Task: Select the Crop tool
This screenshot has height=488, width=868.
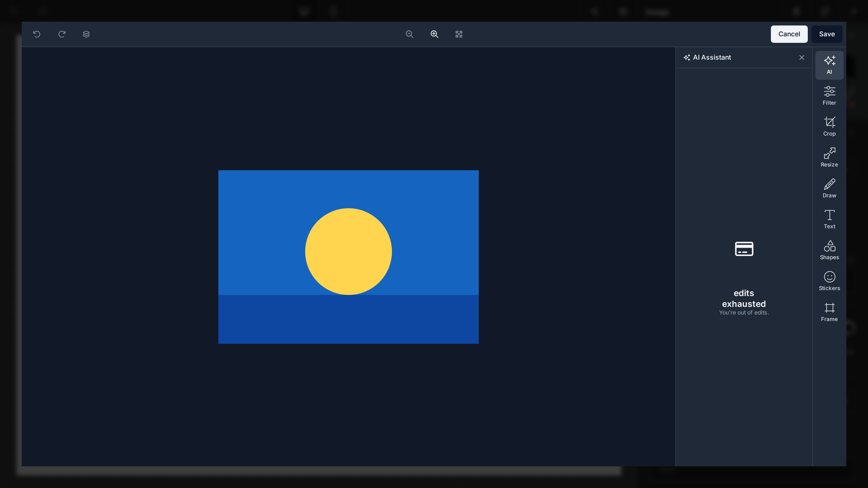Action: click(x=829, y=127)
